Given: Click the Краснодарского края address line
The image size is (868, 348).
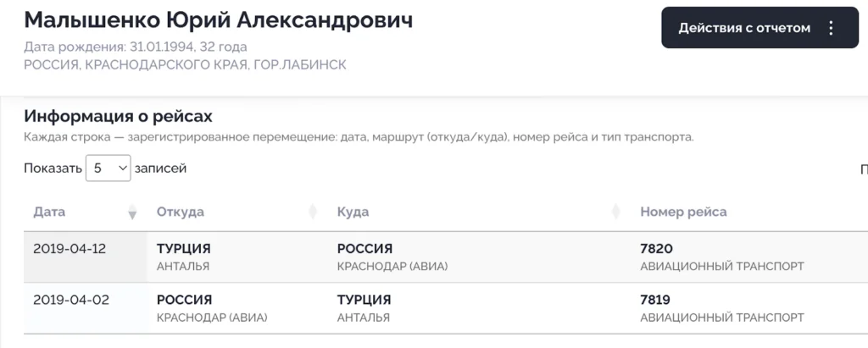Looking at the screenshot, I should click(x=185, y=64).
